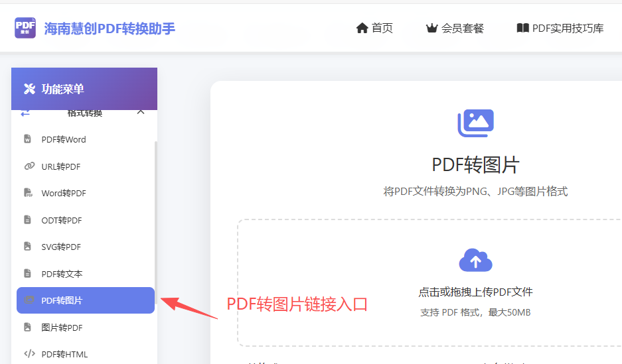Click the Word file icon beside PDF转Word
The height and width of the screenshot is (364, 622).
[x=27, y=139]
